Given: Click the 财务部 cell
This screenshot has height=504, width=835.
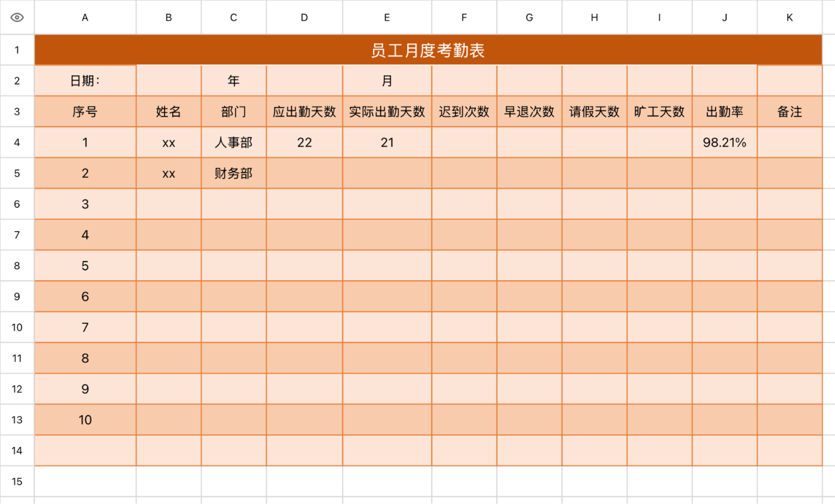Looking at the screenshot, I should (234, 173).
